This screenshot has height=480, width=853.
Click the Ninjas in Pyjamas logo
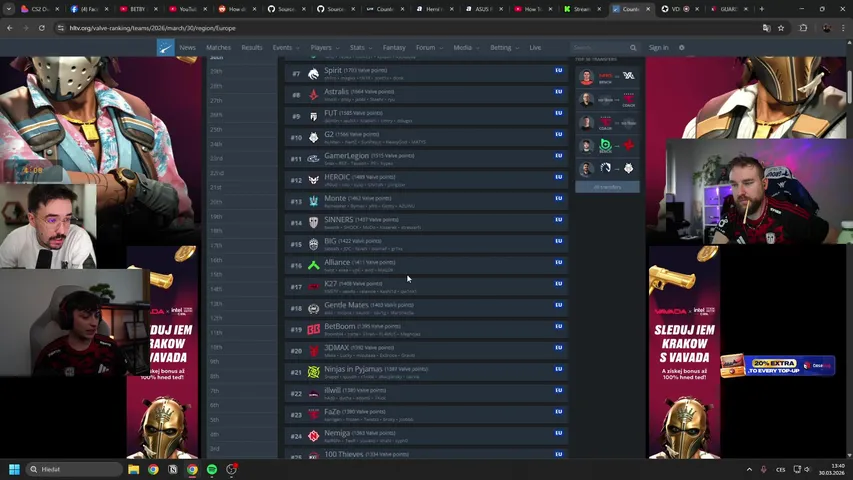click(x=313, y=372)
